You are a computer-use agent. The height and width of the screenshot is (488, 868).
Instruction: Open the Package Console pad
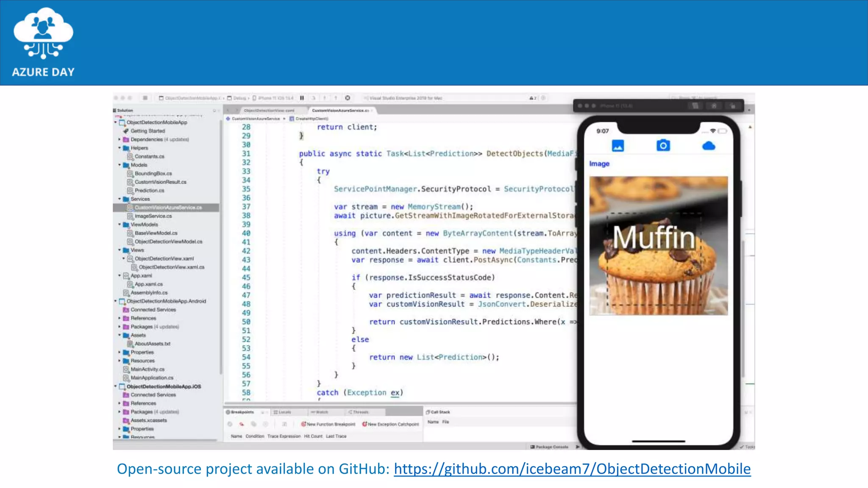point(549,447)
